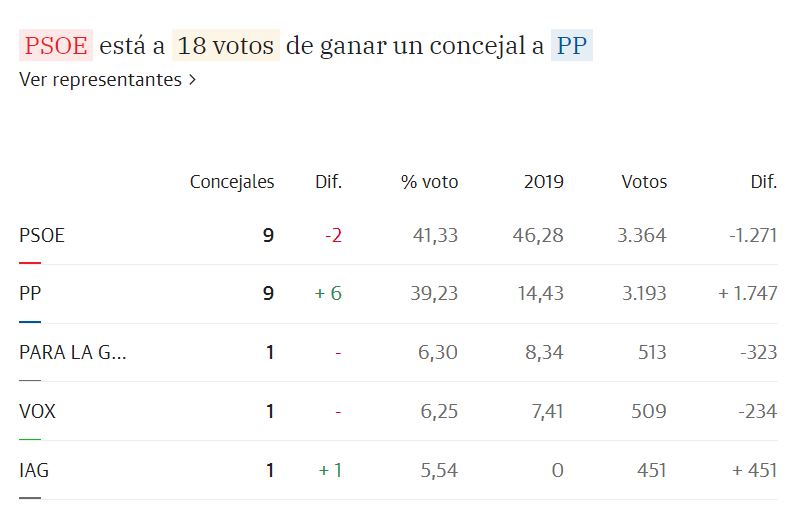Click the green color bar under VOX
Image resolution: width=791 pixels, height=523 pixels.
[30, 439]
